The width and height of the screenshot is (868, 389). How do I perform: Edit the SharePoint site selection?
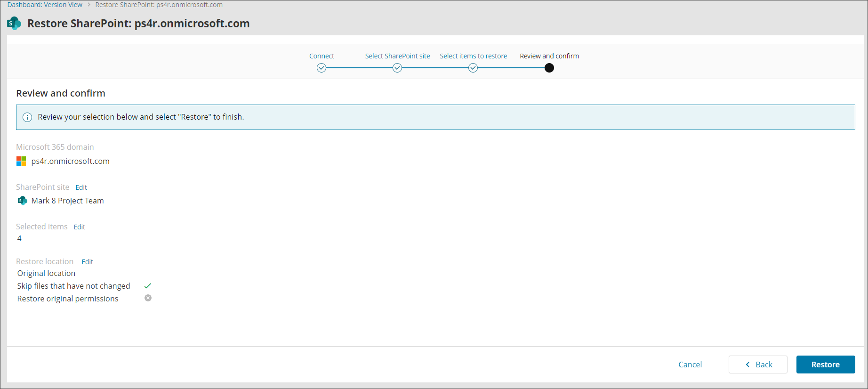pyautogui.click(x=81, y=187)
